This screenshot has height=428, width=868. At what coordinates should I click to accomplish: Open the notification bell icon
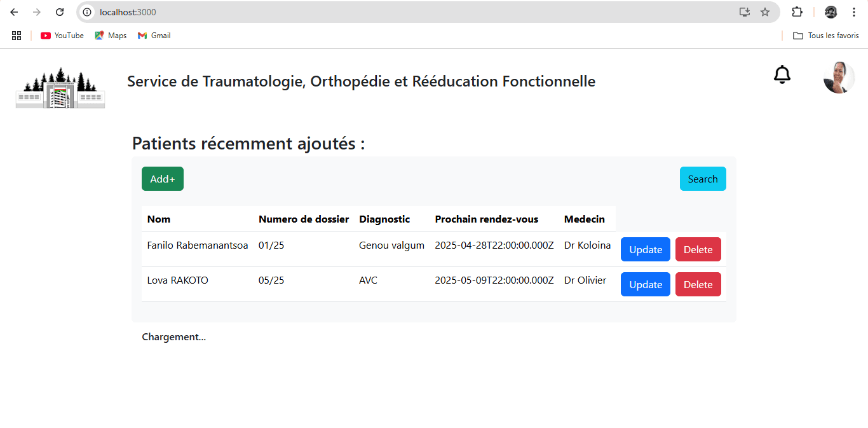coord(782,75)
